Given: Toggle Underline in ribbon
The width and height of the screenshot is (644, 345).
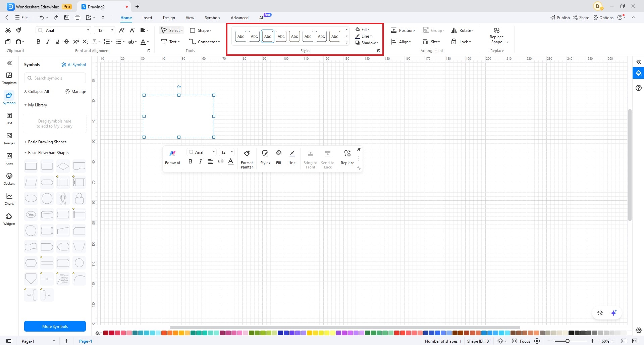Looking at the screenshot, I should click(x=57, y=42).
